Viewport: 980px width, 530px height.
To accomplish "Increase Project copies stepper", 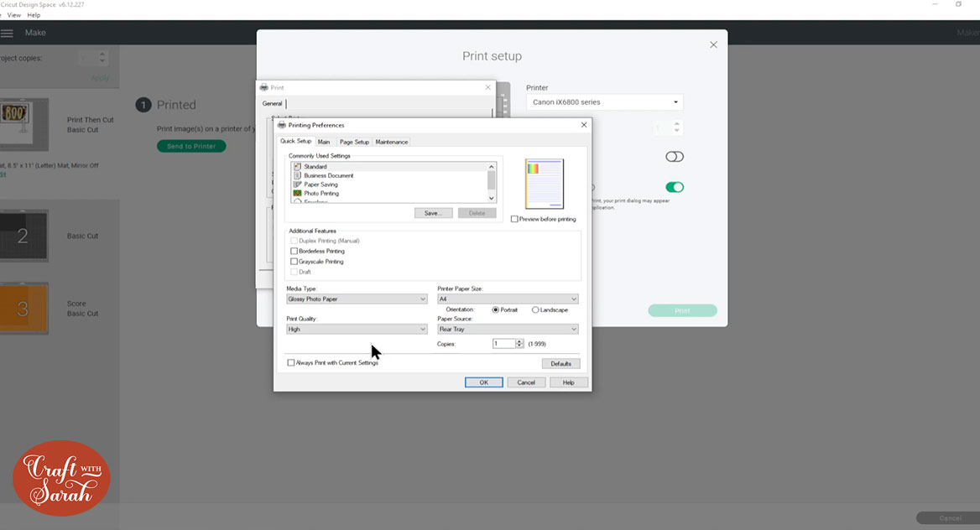I will tap(102, 55).
